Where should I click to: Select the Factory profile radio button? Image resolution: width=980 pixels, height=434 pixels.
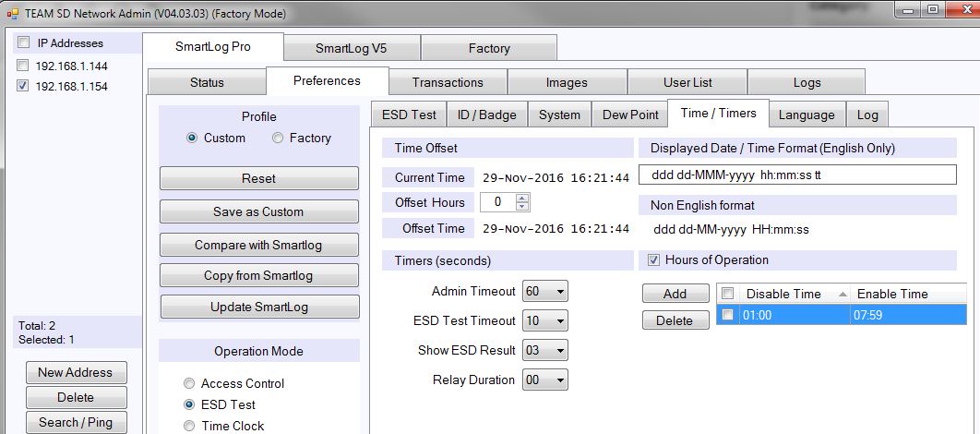[x=278, y=139]
